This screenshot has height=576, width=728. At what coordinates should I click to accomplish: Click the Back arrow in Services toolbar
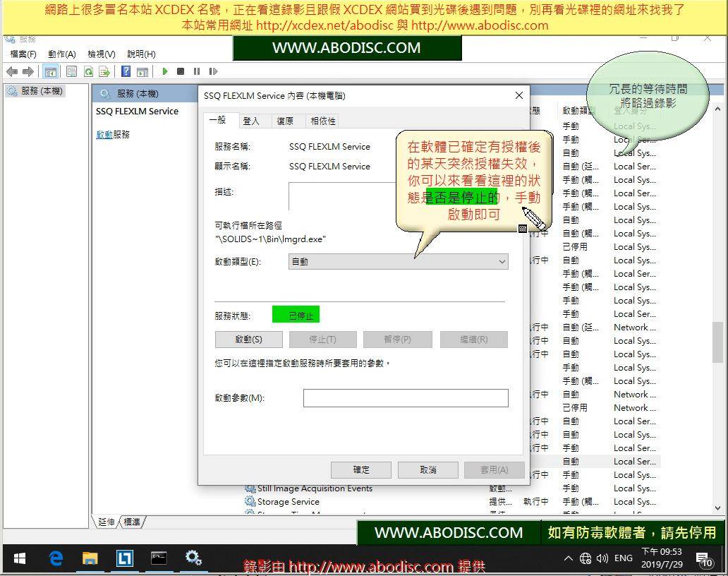point(12,71)
